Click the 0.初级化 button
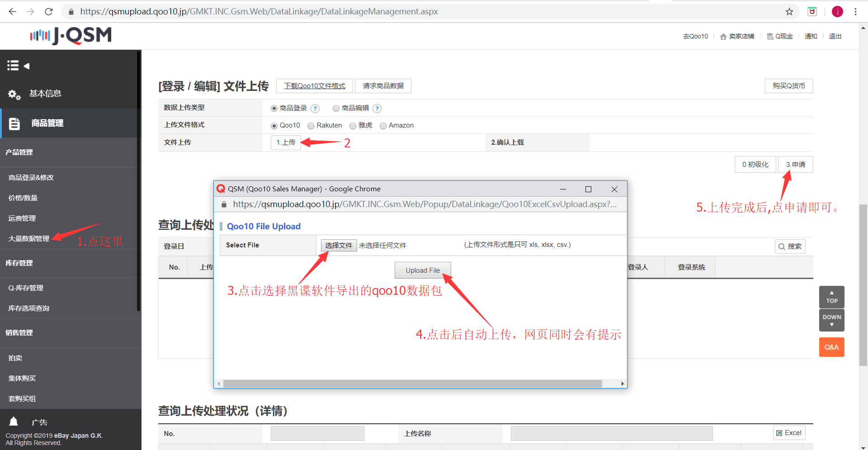868x450 pixels. 755,165
